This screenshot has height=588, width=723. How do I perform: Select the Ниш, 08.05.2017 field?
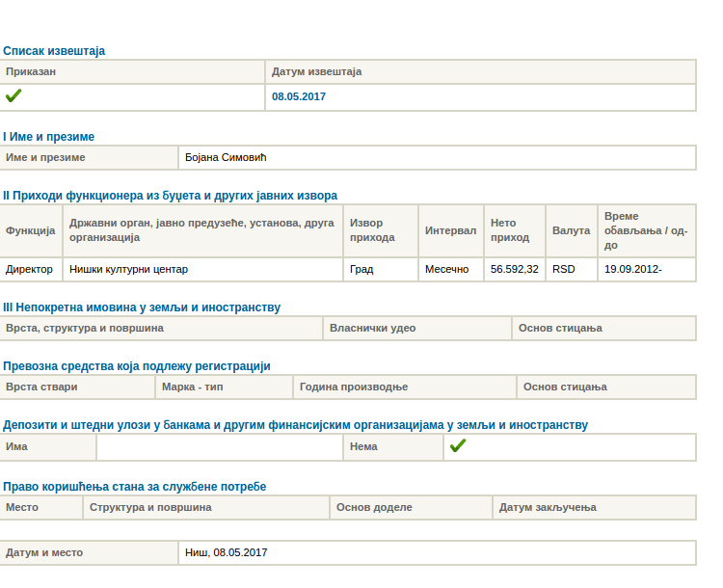227,553
